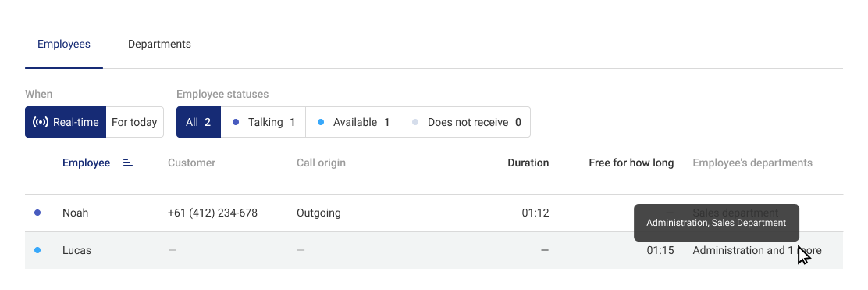Viewport: 868px width, 290px height.
Task: Click the dot icon in Talking filter
Action: pos(236,123)
